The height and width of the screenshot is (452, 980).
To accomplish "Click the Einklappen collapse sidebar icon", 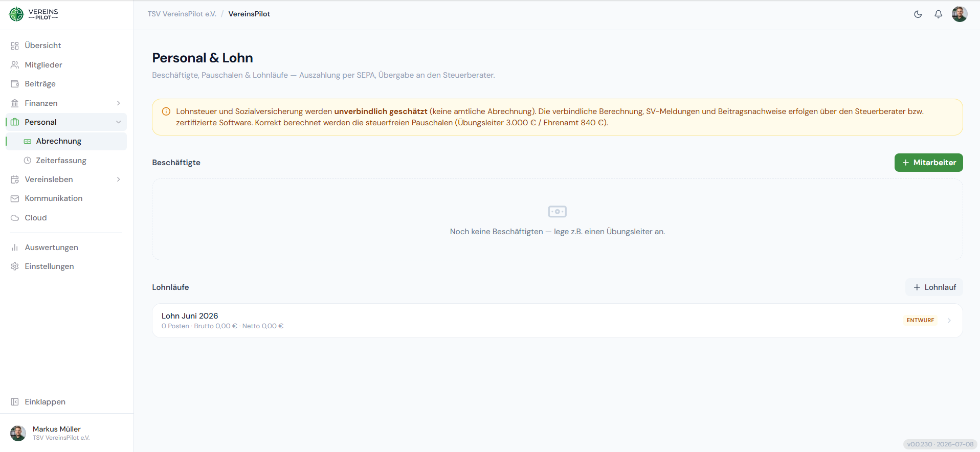I will click(x=15, y=402).
